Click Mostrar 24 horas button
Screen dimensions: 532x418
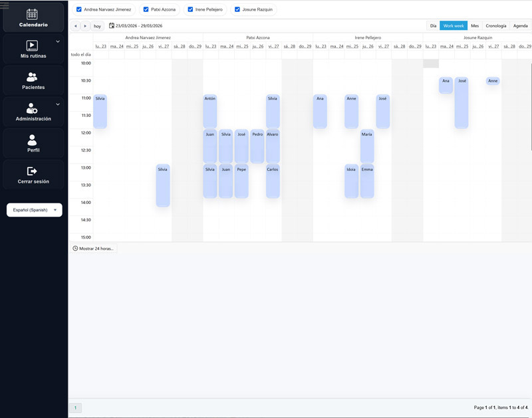tap(93, 249)
